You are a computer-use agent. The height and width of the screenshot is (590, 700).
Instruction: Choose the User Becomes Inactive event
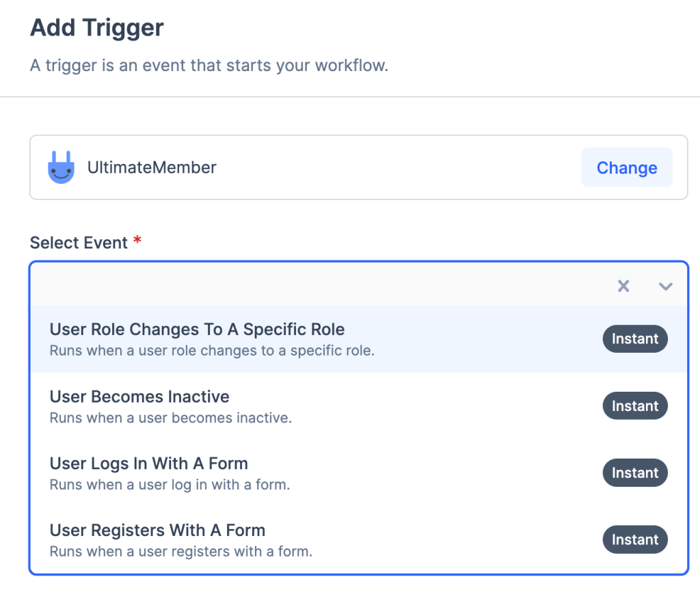(x=139, y=397)
